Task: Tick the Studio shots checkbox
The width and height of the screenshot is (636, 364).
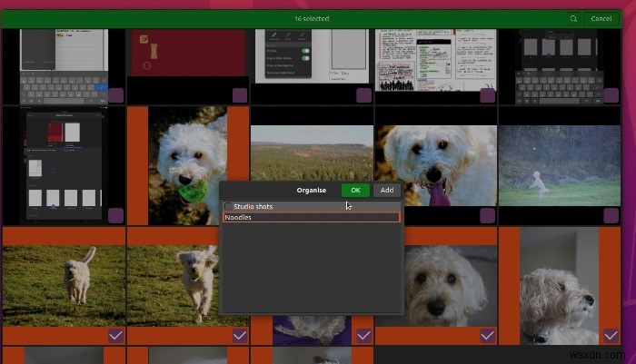Action: [x=228, y=206]
